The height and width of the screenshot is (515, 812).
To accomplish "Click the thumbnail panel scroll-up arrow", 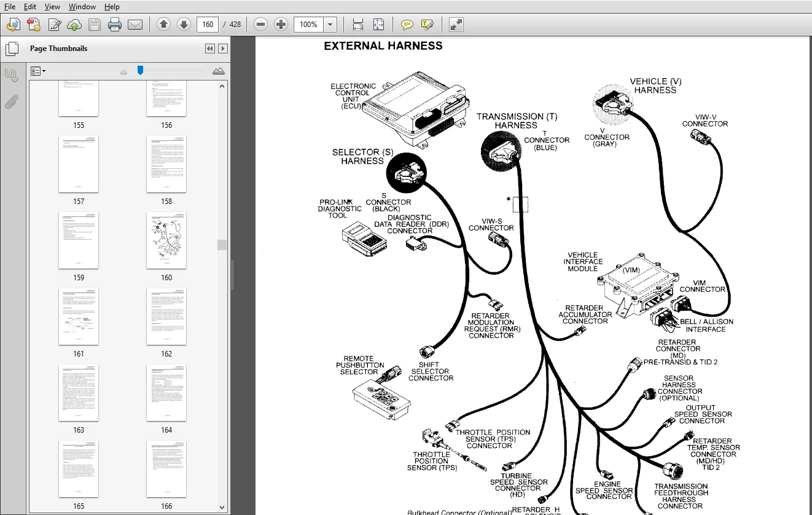I will coord(222,85).
